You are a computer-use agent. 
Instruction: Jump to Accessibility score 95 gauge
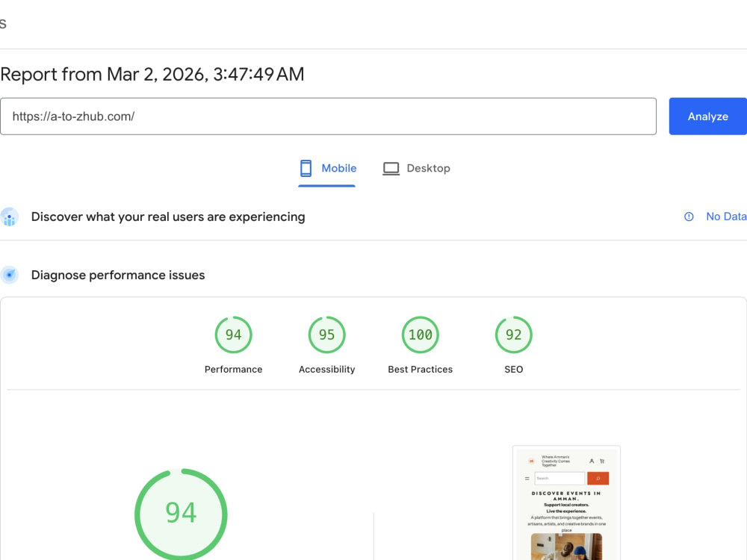pos(327,335)
